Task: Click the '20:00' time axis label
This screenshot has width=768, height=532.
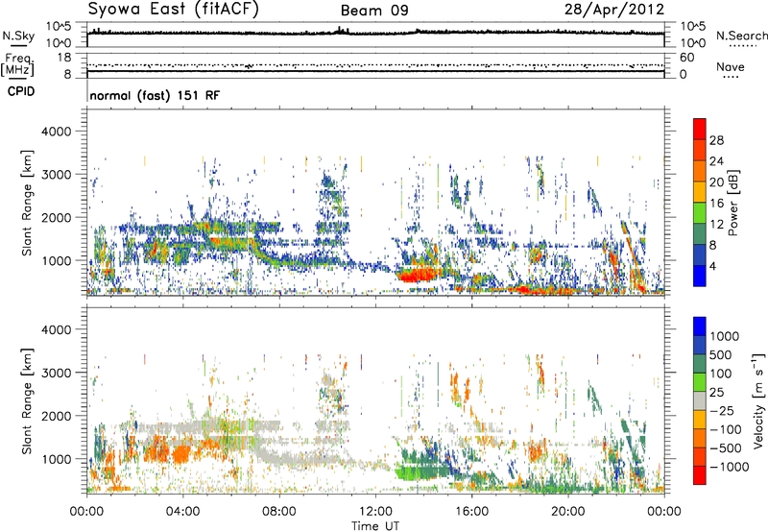Action: pos(567,512)
